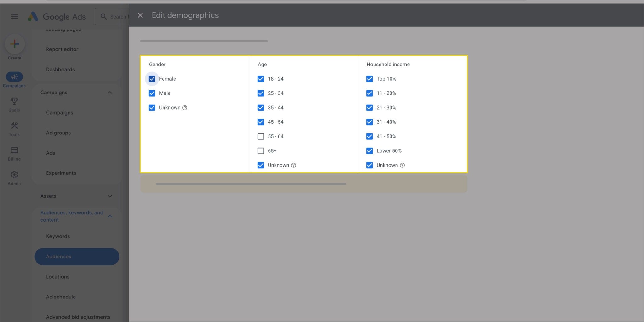Close the Edit demographics panel
The height and width of the screenshot is (322, 644).
point(140,15)
